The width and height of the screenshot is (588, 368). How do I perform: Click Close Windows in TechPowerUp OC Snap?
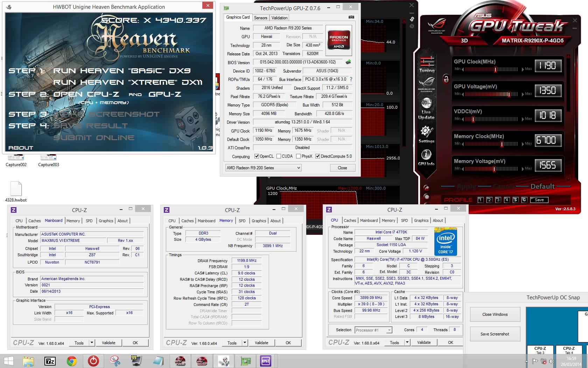click(x=495, y=314)
